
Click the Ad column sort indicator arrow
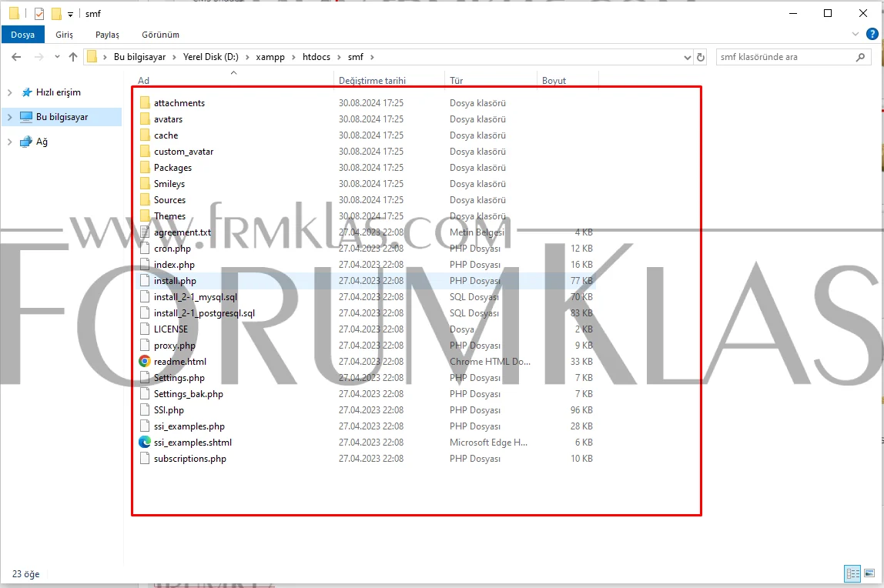pos(233,75)
